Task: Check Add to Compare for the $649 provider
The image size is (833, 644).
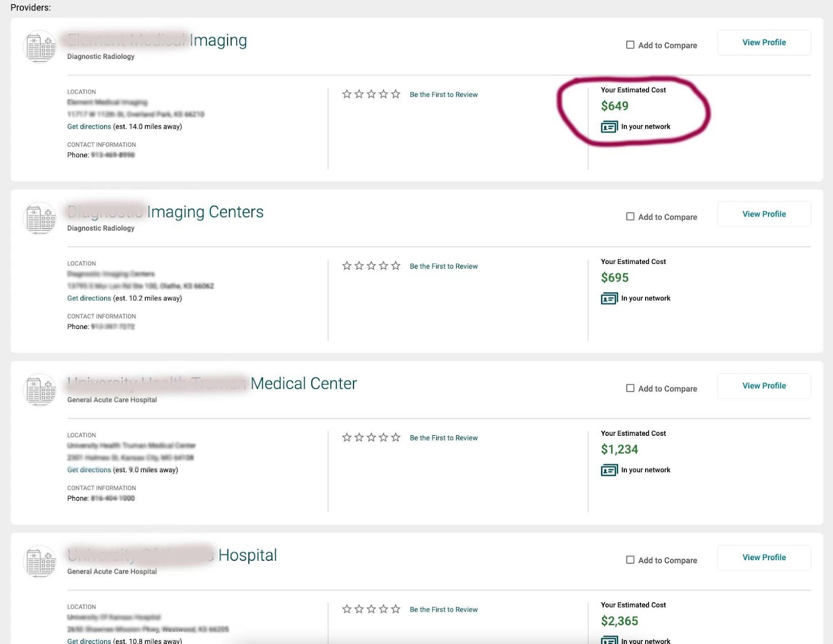Action: (x=630, y=45)
